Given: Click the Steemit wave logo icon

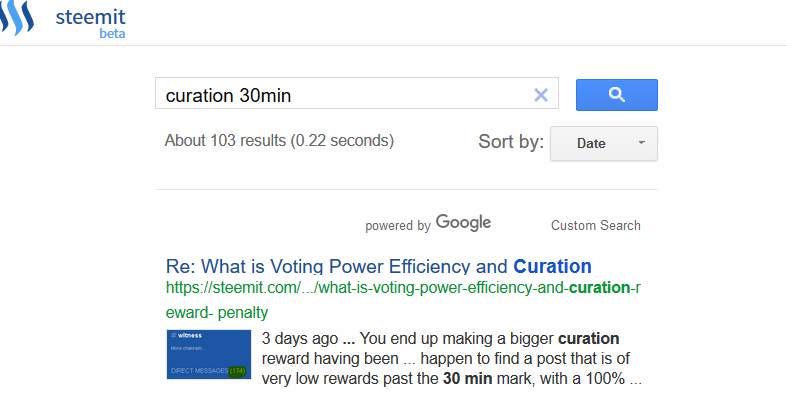Looking at the screenshot, I should (22, 19).
